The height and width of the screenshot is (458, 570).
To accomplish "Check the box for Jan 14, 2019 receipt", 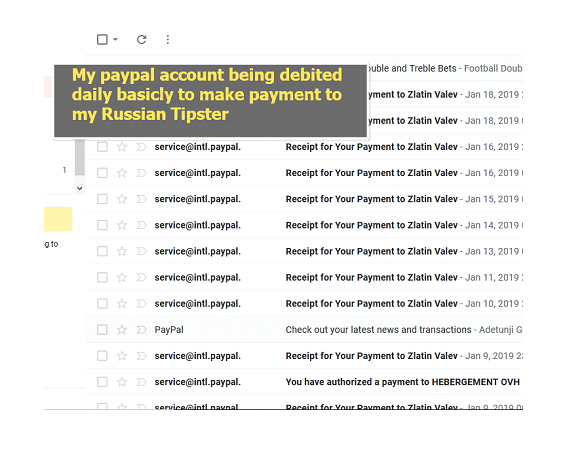I will [102, 225].
